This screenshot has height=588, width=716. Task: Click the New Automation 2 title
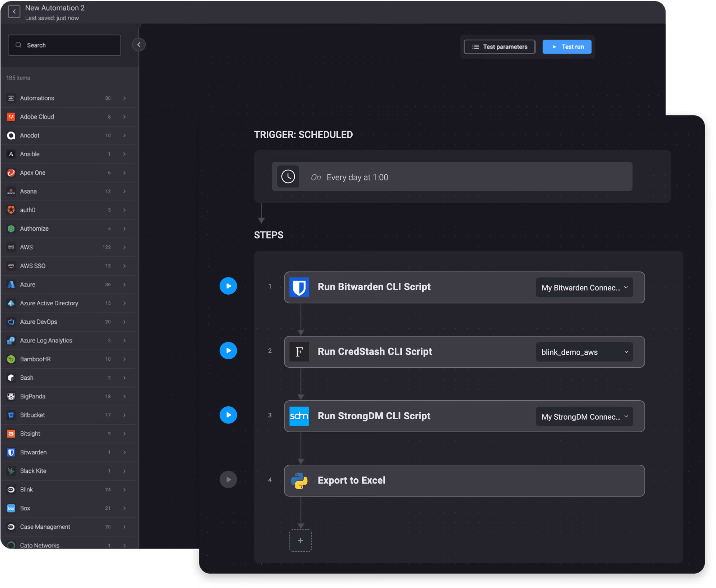tap(55, 8)
